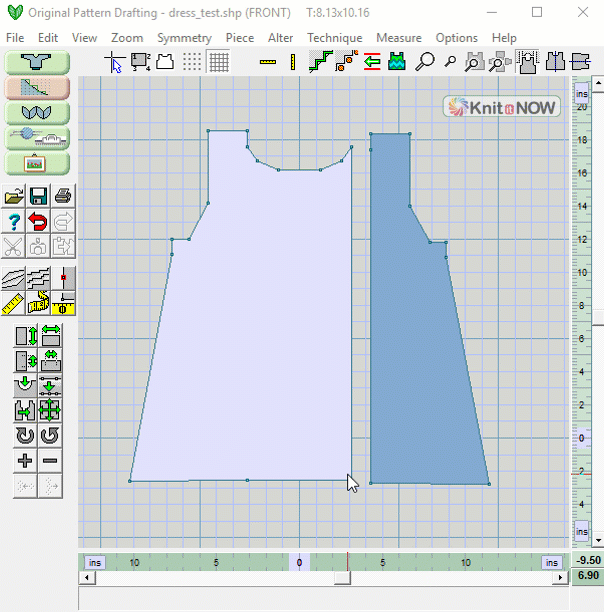The height and width of the screenshot is (612, 604).
Task: Click the vertical yellow ruler icon
Action: pyautogui.click(x=293, y=62)
